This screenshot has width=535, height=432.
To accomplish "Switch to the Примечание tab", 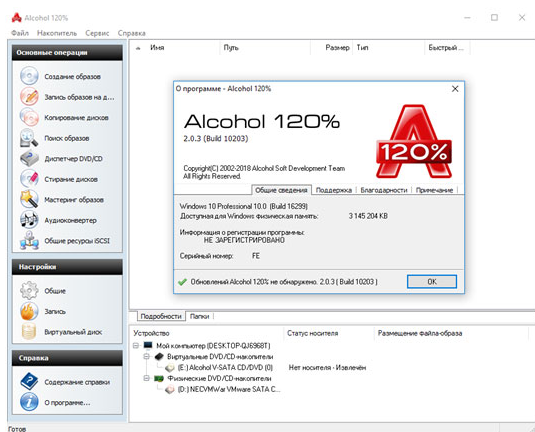I will point(434,190).
